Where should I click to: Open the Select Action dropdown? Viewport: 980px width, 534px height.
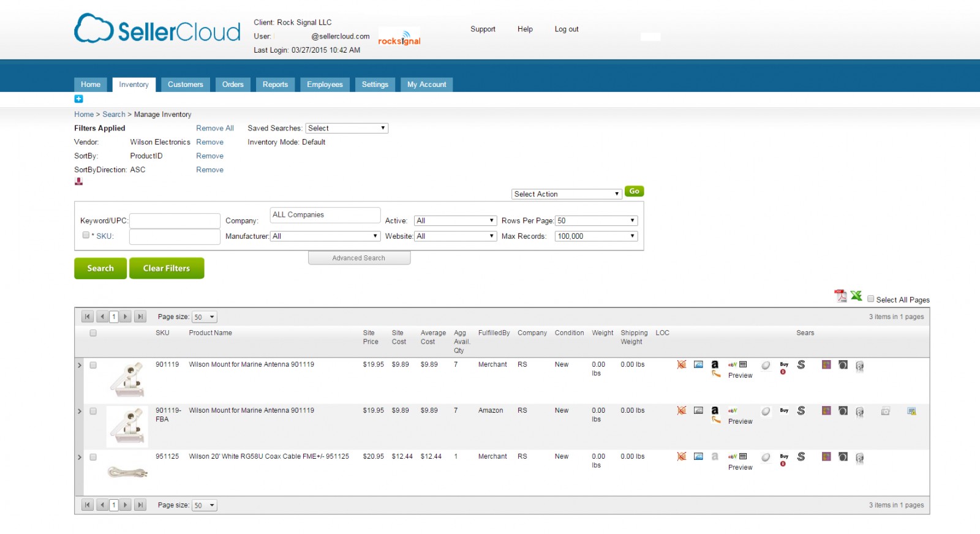pyautogui.click(x=567, y=194)
